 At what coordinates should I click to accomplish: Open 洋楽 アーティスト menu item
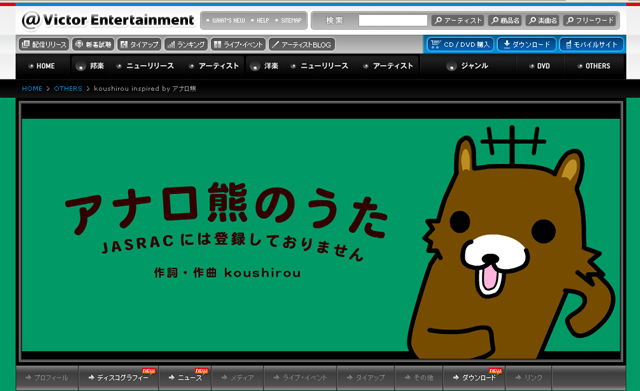point(389,66)
